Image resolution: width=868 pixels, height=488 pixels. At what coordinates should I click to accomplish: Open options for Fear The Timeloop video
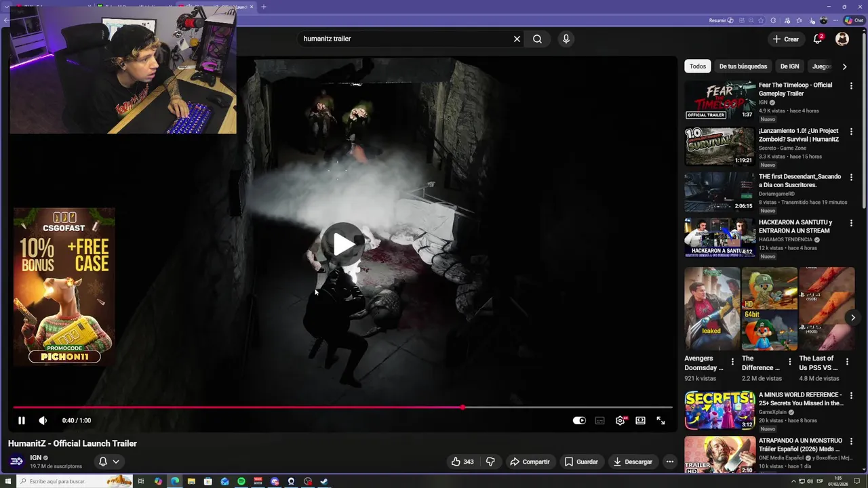(851, 86)
